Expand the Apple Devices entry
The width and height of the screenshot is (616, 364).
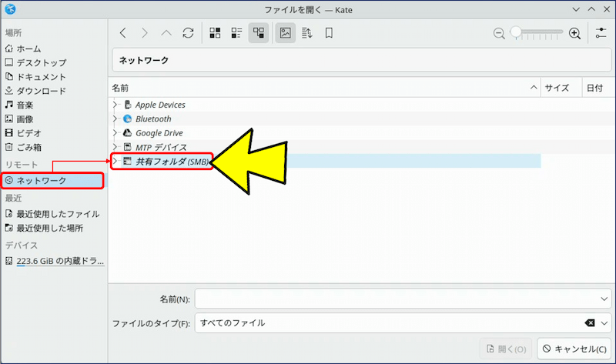(x=115, y=105)
